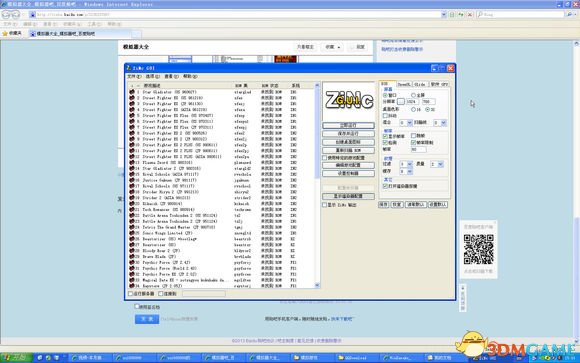Toggle the use game-specific configuration checkbox

[324, 158]
